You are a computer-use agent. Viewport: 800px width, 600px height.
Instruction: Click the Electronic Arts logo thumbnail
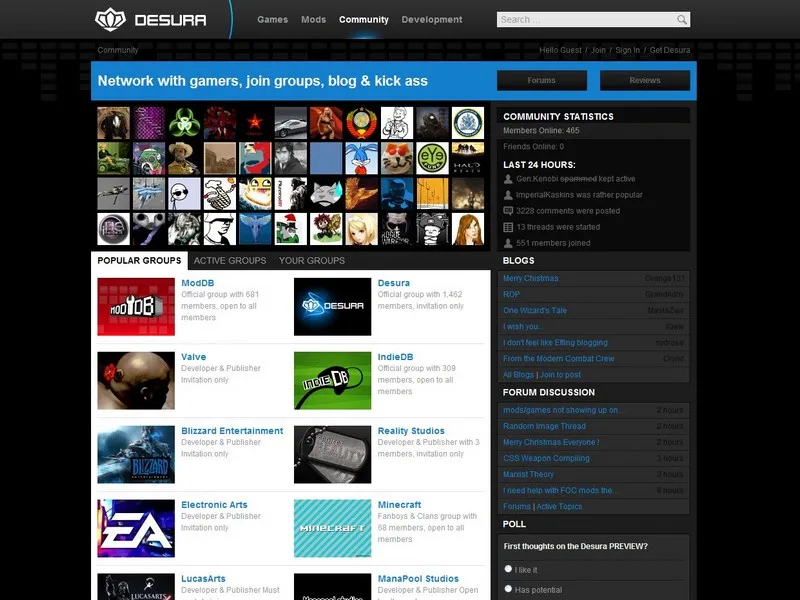tap(136, 528)
